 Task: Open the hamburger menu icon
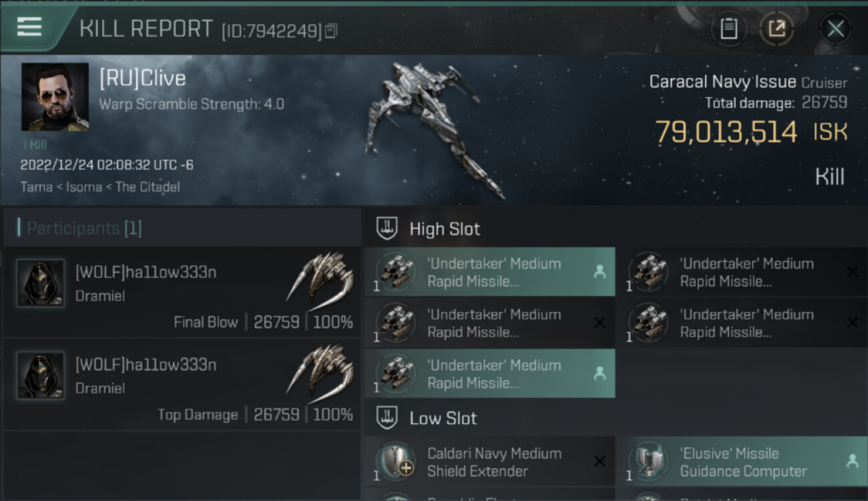click(x=29, y=27)
